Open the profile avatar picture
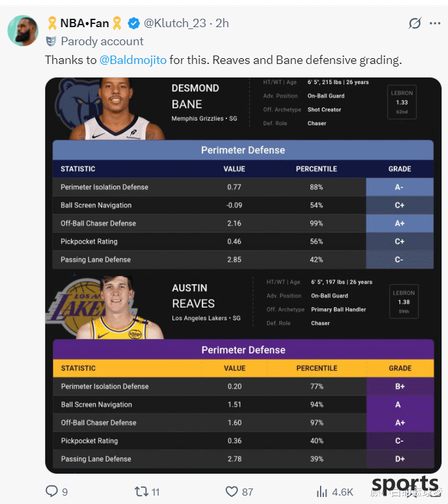 [x=23, y=30]
